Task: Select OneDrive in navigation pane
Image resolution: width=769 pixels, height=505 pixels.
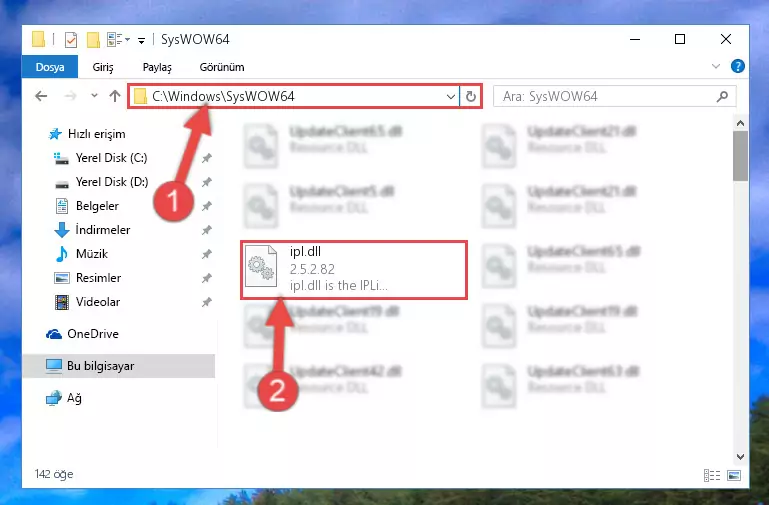Action: pos(82,334)
